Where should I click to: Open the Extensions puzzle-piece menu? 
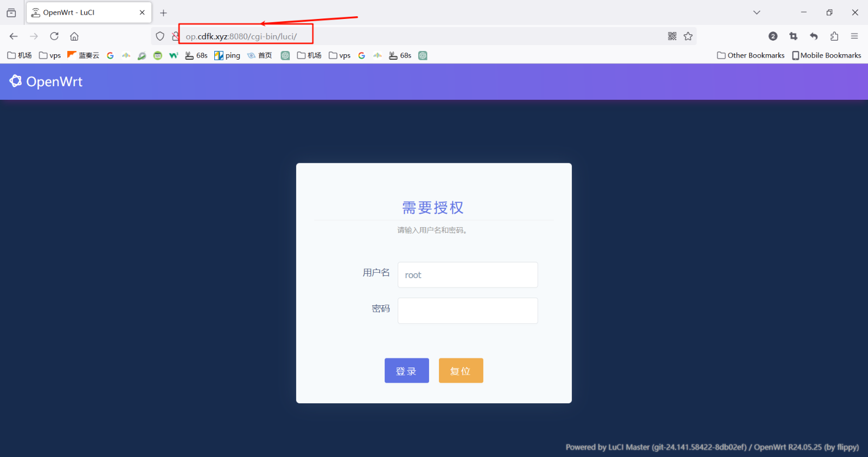pos(834,36)
